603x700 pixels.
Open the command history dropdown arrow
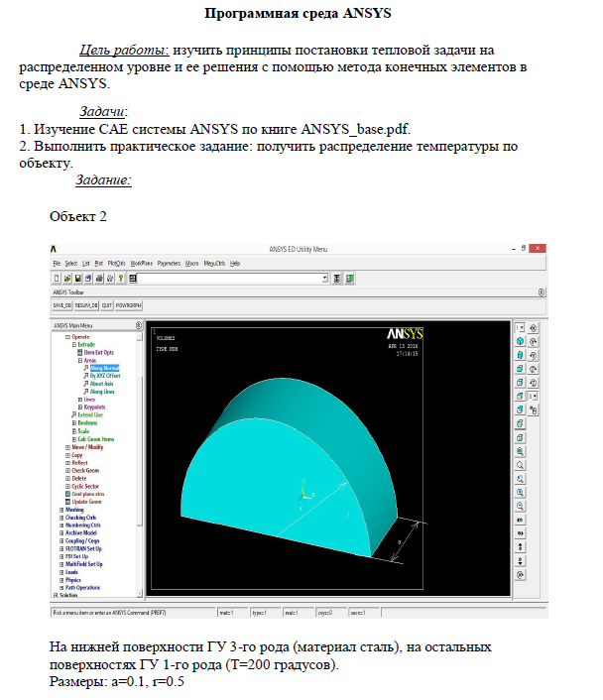325,279
